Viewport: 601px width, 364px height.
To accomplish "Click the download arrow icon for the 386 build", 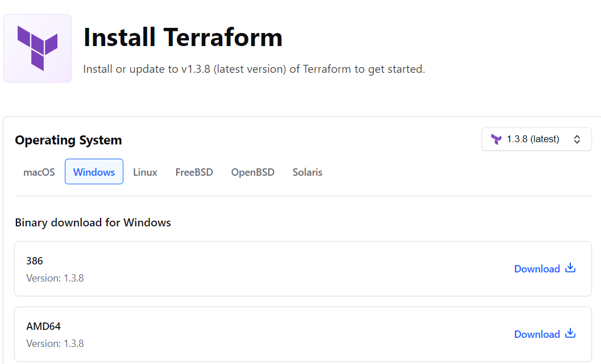I will point(569,268).
